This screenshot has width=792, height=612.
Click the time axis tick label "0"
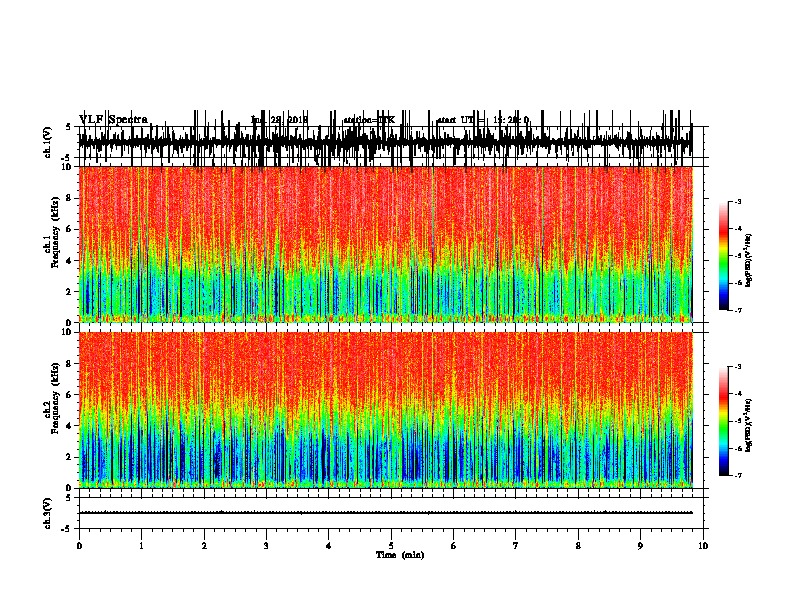point(79,546)
